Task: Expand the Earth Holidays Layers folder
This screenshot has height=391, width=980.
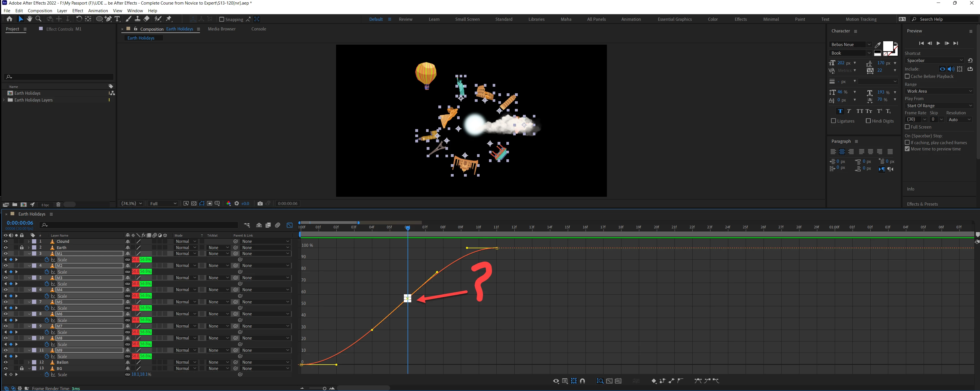Action: pyautogui.click(x=4, y=100)
